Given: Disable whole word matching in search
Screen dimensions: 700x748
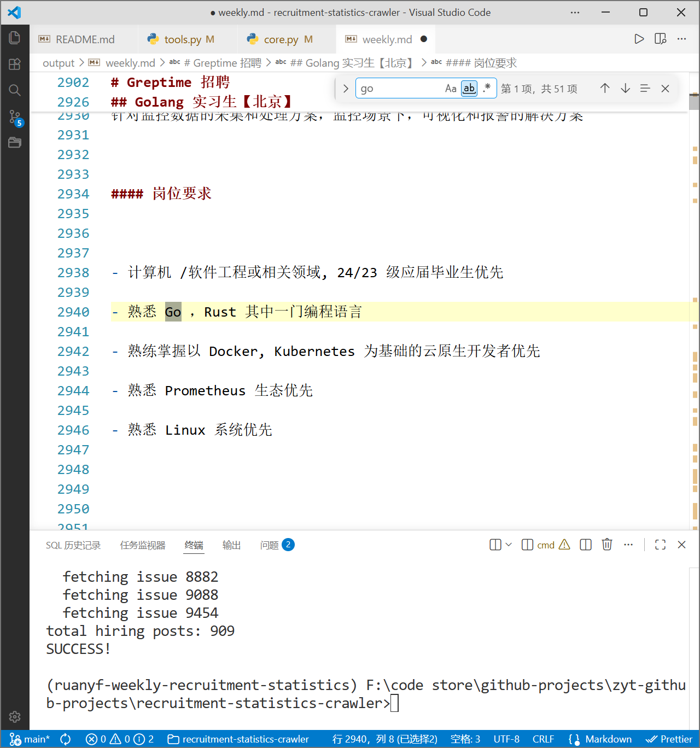Looking at the screenshot, I should tap(469, 88).
